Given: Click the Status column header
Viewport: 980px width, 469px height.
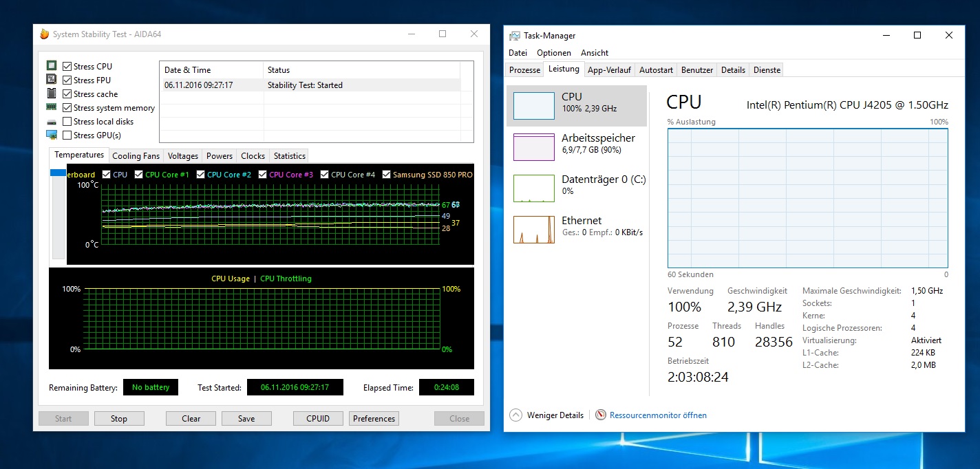Looking at the screenshot, I should click(x=362, y=69).
